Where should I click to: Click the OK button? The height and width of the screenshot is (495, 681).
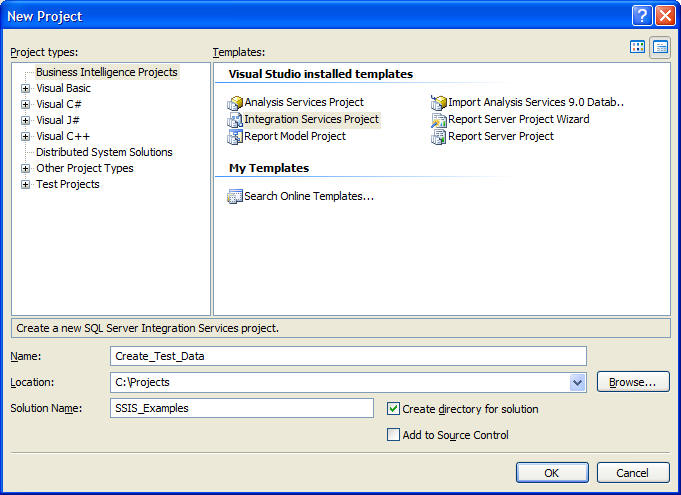pos(552,472)
